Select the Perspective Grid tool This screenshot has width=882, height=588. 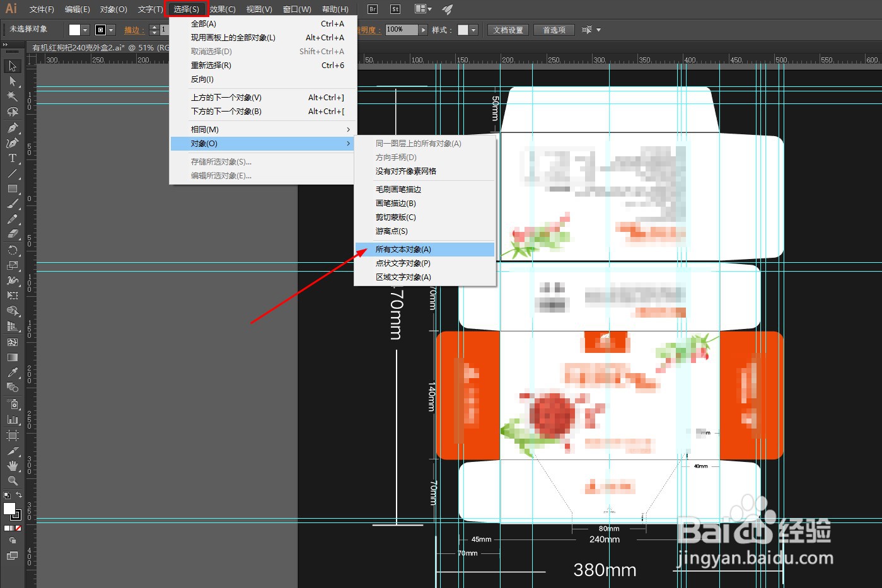tap(13, 326)
